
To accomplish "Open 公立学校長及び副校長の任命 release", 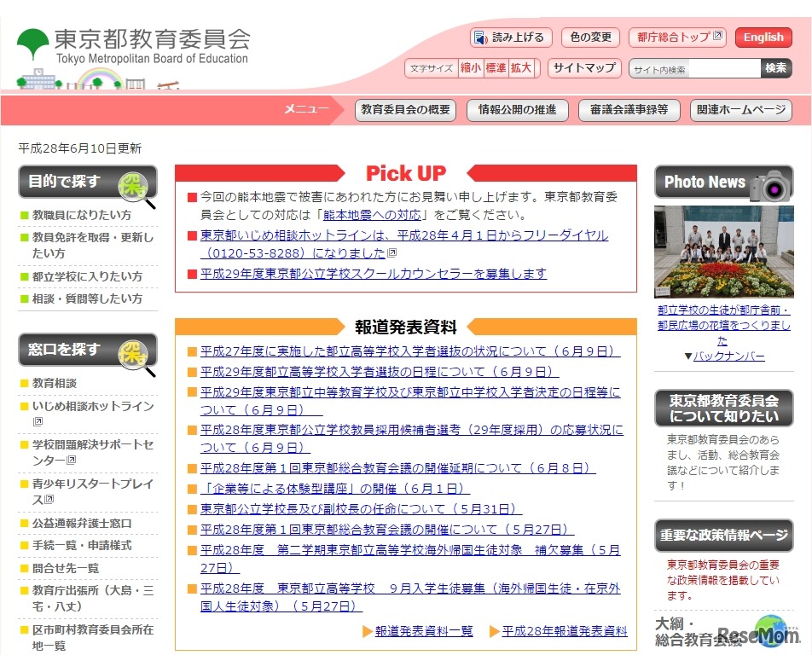I will pos(361,509).
